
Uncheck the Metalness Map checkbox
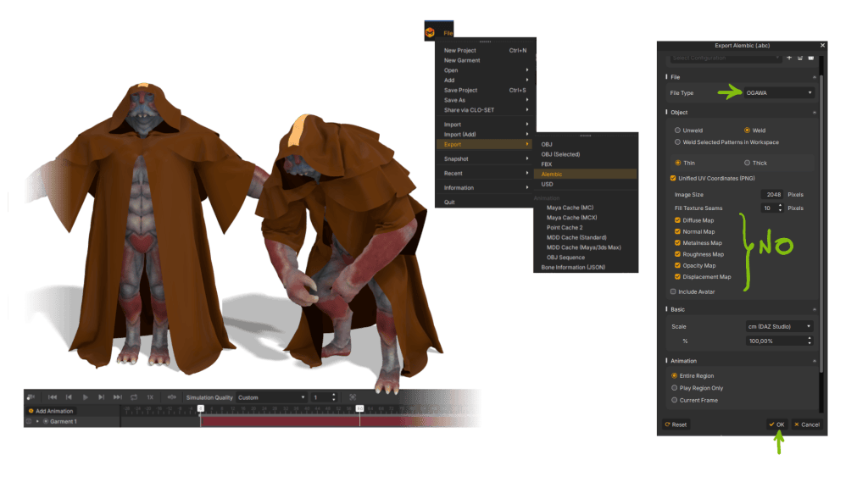tap(677, 243)
